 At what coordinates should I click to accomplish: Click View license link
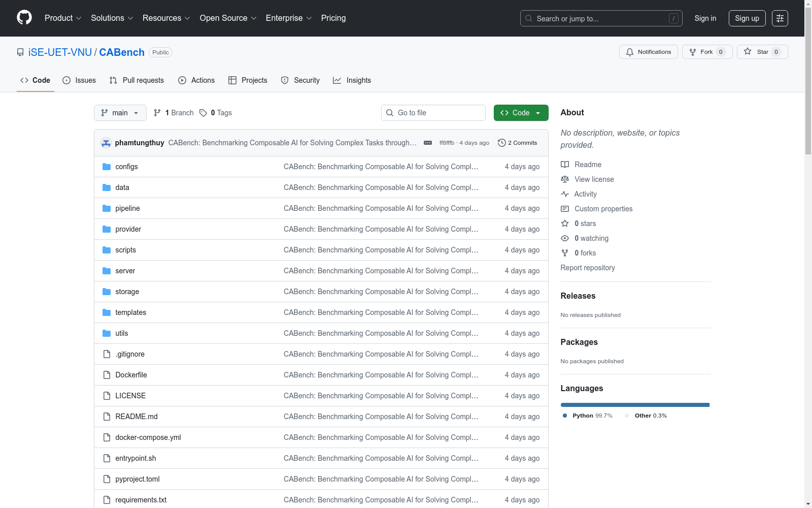587,179
